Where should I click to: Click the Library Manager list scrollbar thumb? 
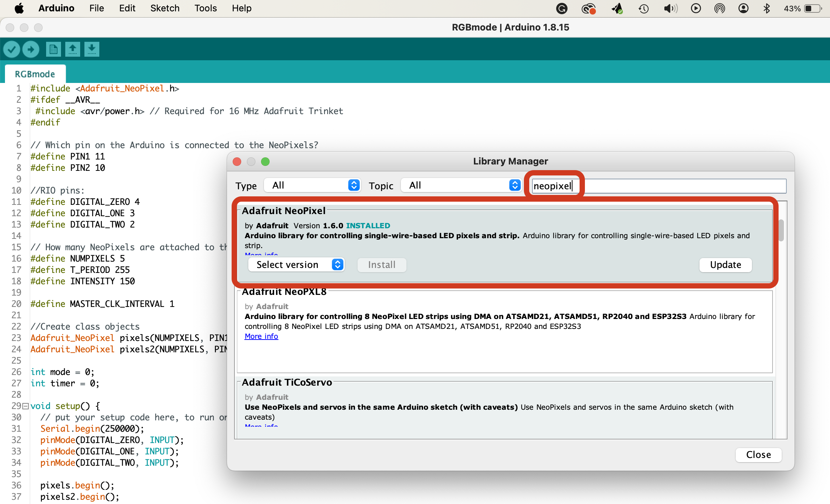(781, 230)
